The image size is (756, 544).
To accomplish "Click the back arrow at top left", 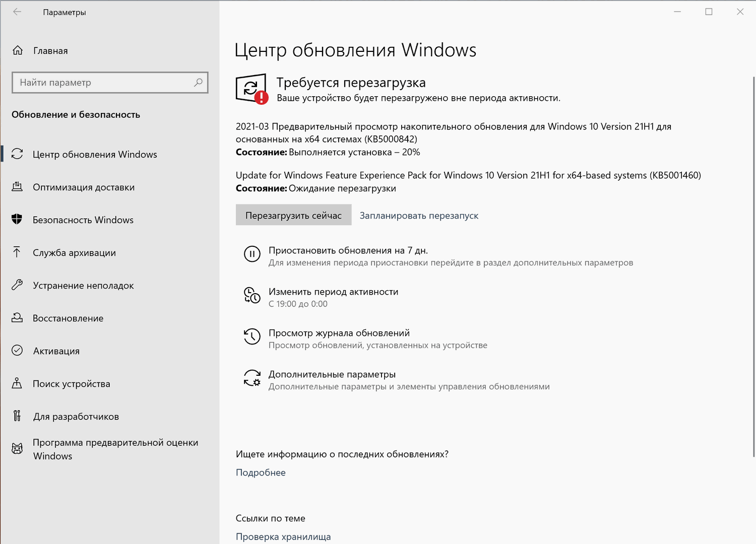I will coord(17,12).
